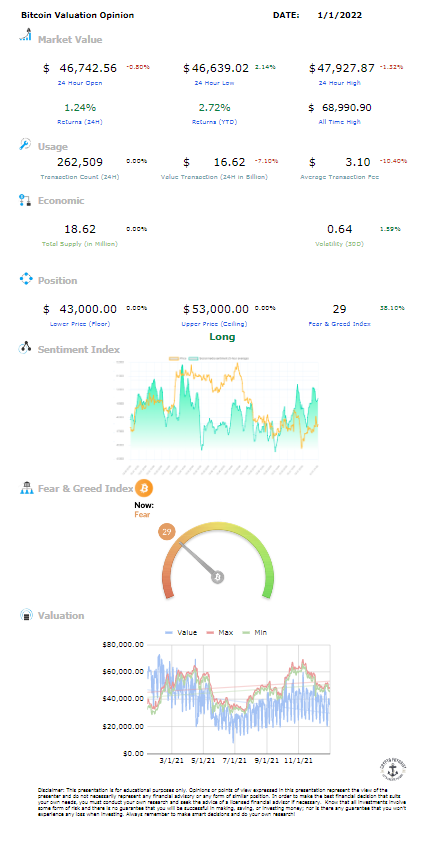Viewport: 446px width, 841px height.
Task: Click the green Long position text
Action: coord(222,337)
